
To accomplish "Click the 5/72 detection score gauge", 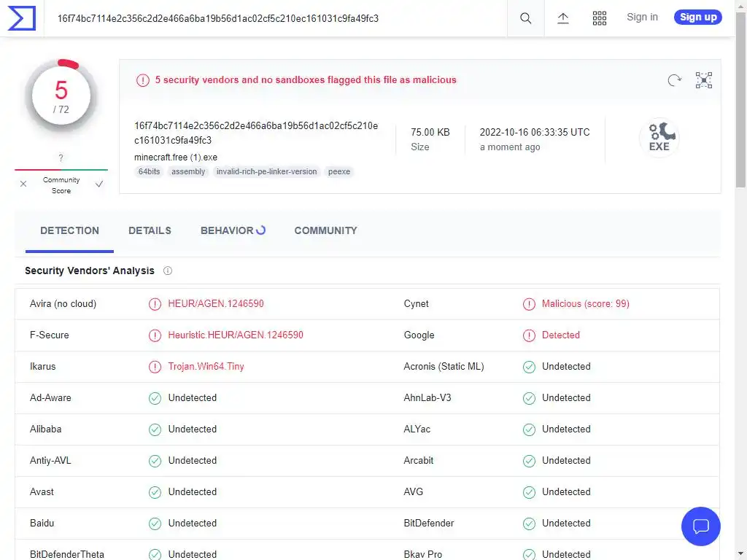I will pyautogui.click(x=61, y=97).
